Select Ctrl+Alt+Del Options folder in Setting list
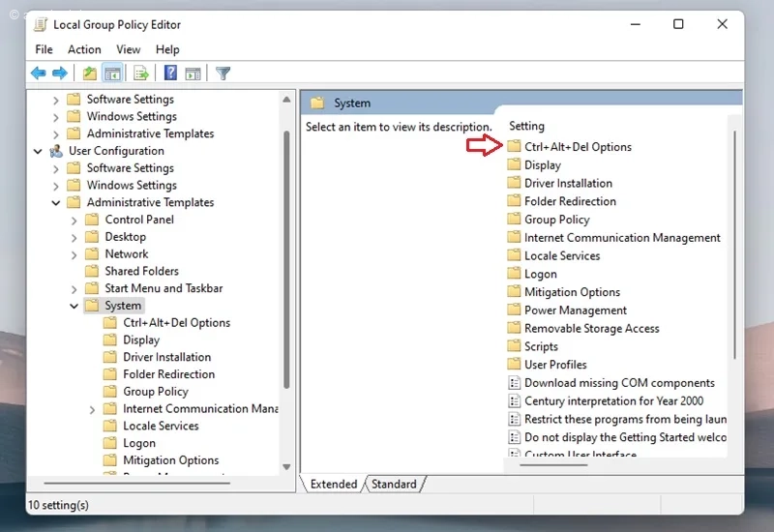 click(x=578, y=147)
